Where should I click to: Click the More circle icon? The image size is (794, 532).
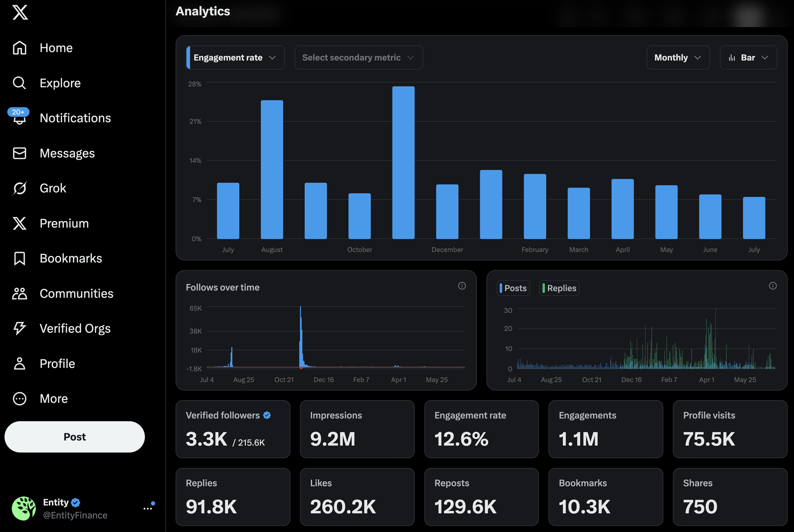19,399
